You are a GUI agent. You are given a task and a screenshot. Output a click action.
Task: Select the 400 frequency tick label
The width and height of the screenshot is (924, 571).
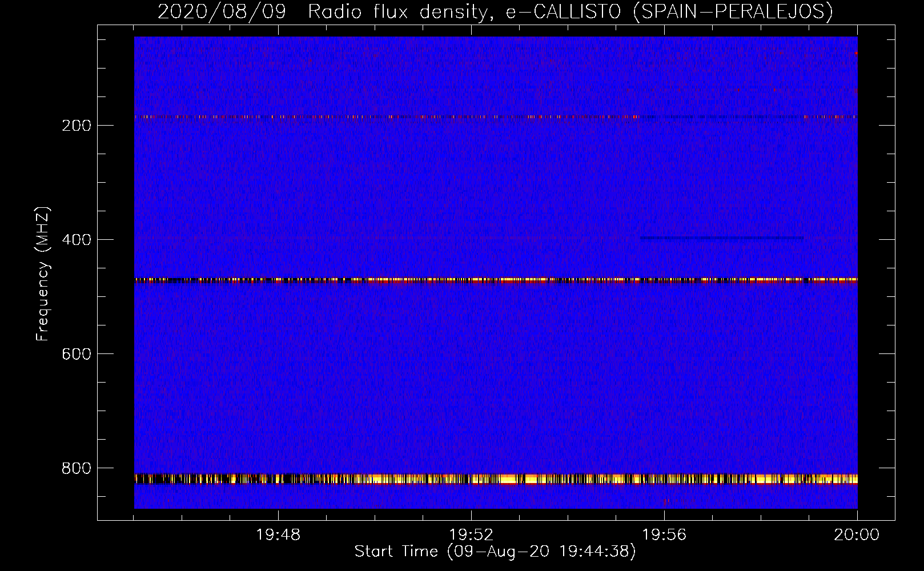point(77,240)
